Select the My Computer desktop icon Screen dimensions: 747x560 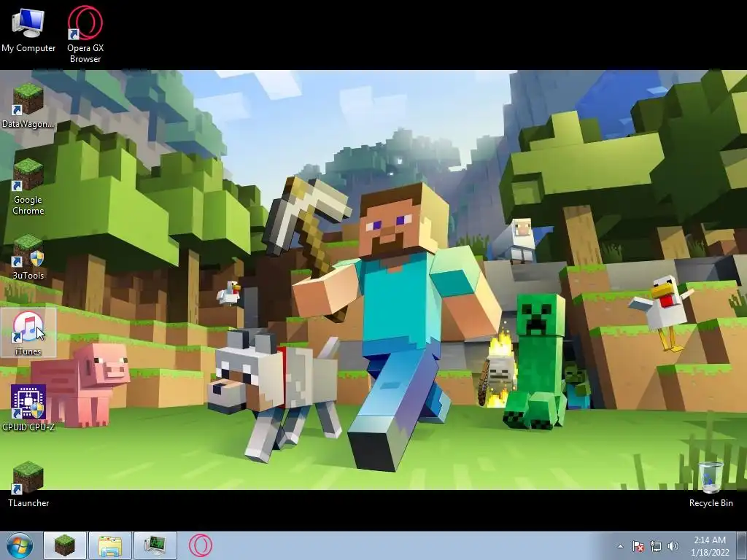point(28,29)
